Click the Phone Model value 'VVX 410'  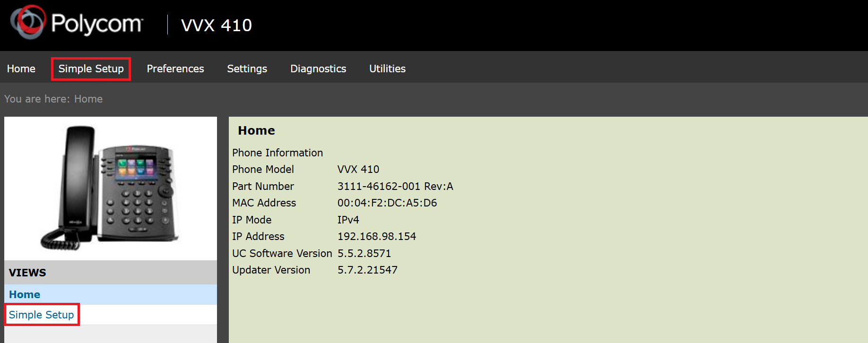point(358,169)
